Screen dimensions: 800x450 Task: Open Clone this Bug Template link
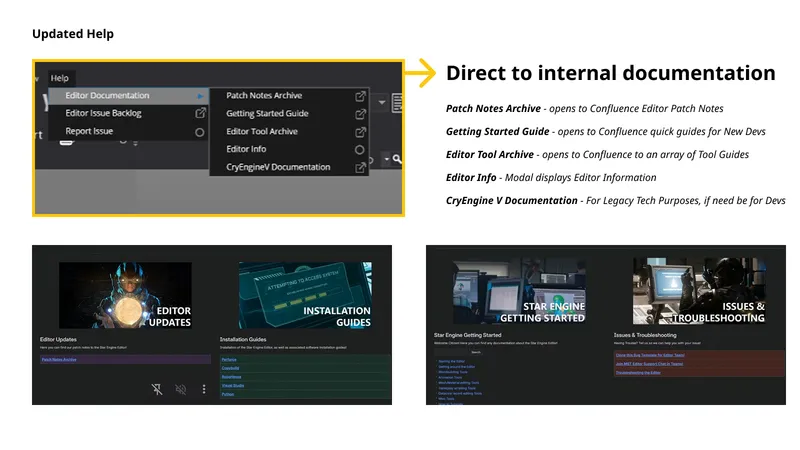click(x=650, y=355)
